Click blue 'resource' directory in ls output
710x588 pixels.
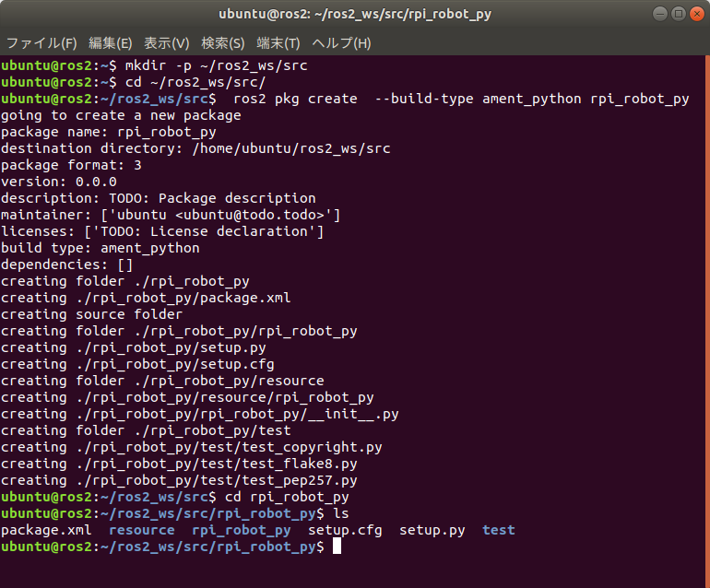142,531
